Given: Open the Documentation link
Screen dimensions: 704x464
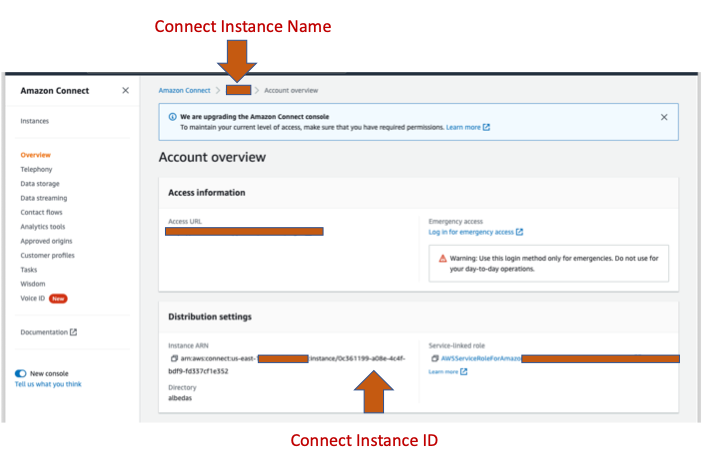Looking at the screenshot, I should click(44, 332).
